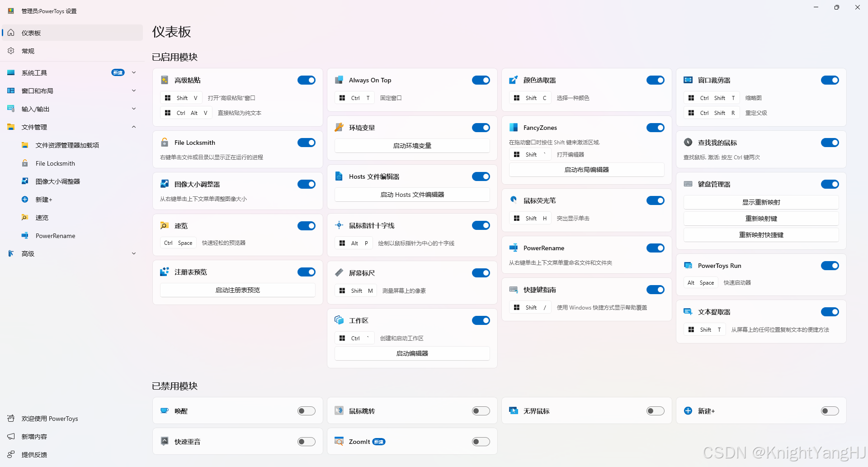
Task: Enable the 无界鼠标 toggle
Action: (656, 411)
